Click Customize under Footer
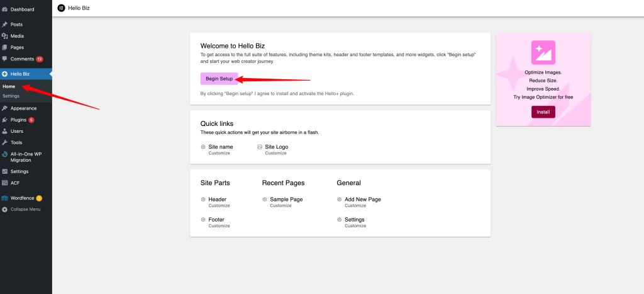Image resolution: width=644 pixels, height=294 pixels. 219,226
